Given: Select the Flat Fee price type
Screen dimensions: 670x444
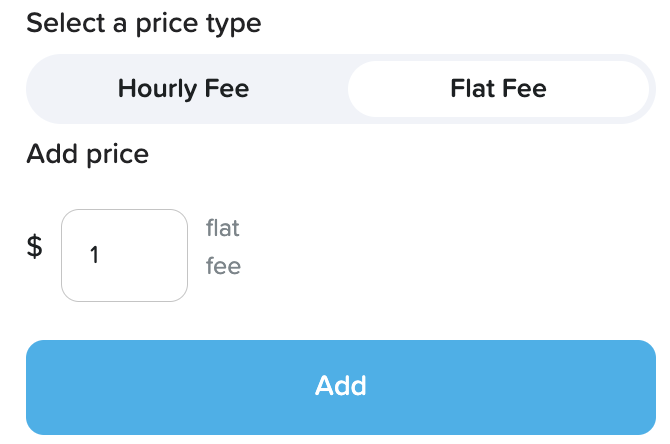Looking at the screenshot, I should (x=498, y=89).
